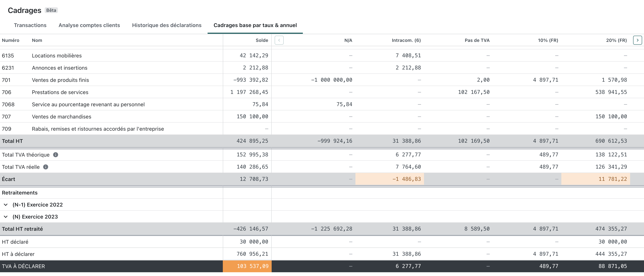Click the 7 408,51 intracom value
This screenshot has height=276, width=644.
point(408,55)
